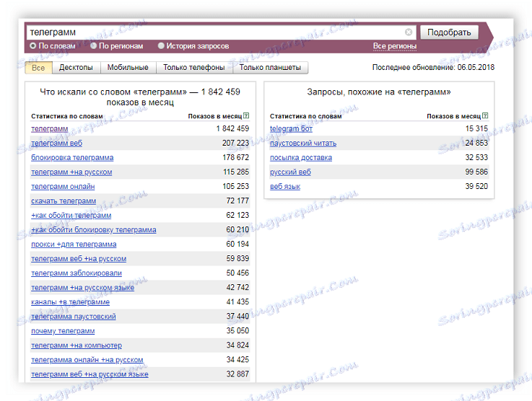Click the Запросы, похожие на «телеграмм» heading
532x401 pixels.
click(x=379, y=92)
